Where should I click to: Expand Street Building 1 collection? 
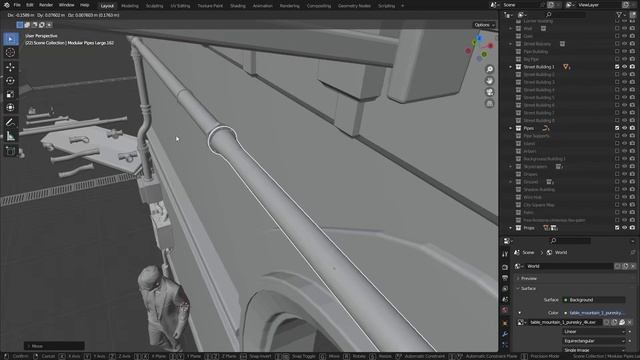(511, 67)
